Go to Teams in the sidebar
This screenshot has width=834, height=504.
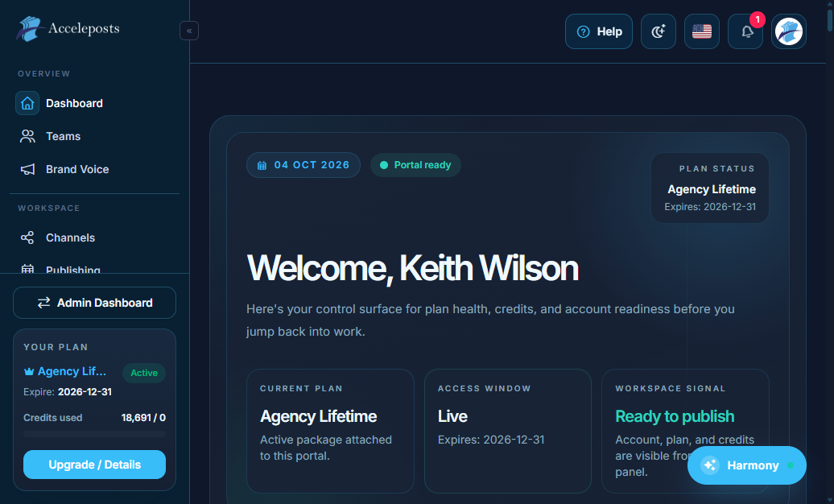click(x=63, y=136)
